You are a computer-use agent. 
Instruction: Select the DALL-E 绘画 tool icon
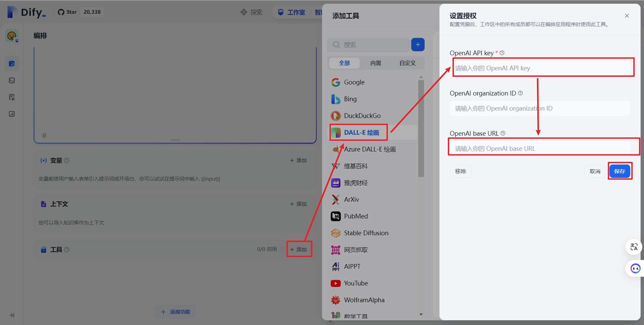click(336, 133)
